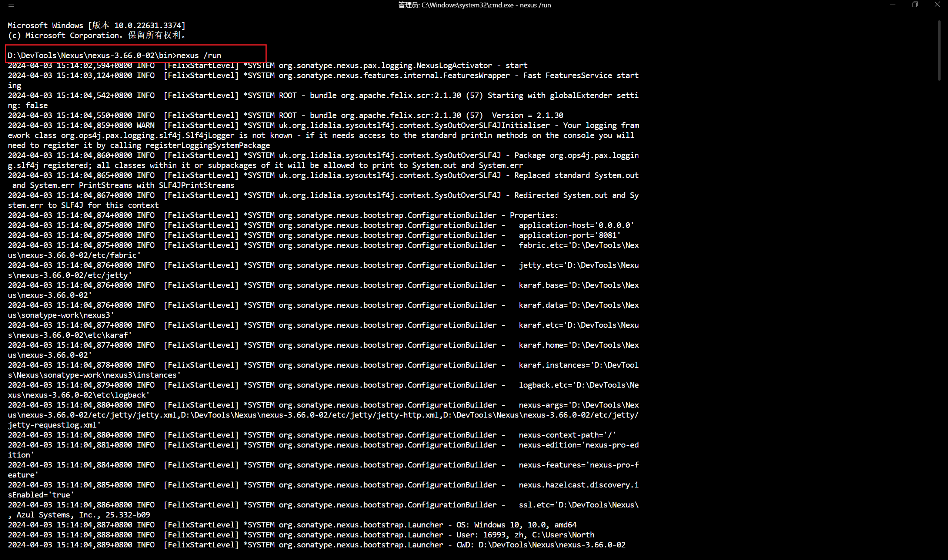Click the 'Version = 2.1.30' log line
The height and width of the screenshot is (560, 948).
click(x=527, y=115)
